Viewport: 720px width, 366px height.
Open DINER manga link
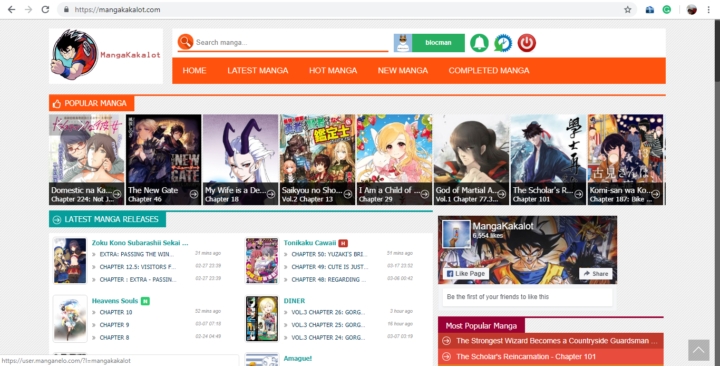coord(294,301)
